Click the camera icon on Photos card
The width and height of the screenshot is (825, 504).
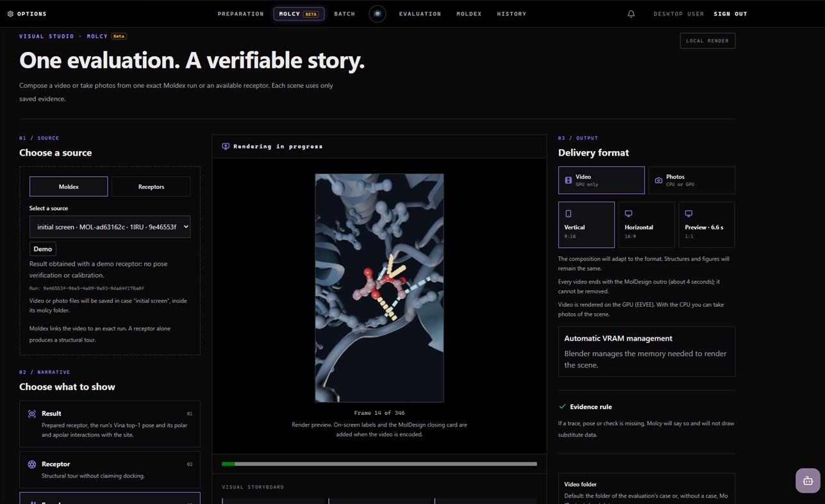tap(658, 181)
